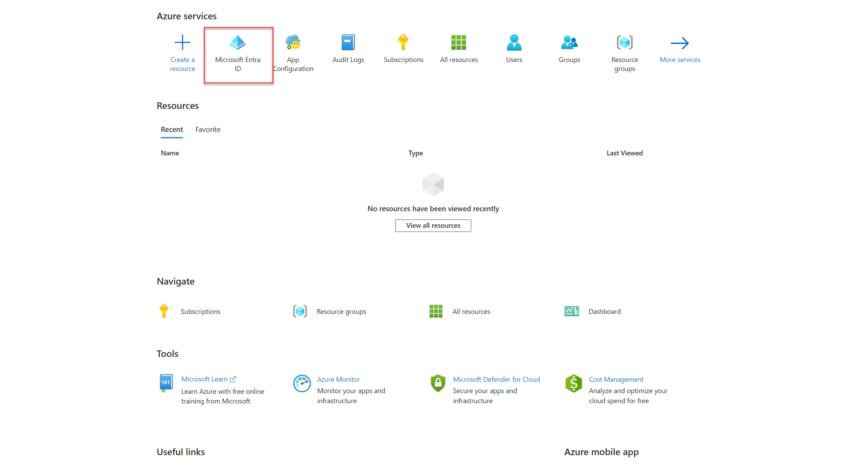Click "No resources have been viewed recently" message

433,209
